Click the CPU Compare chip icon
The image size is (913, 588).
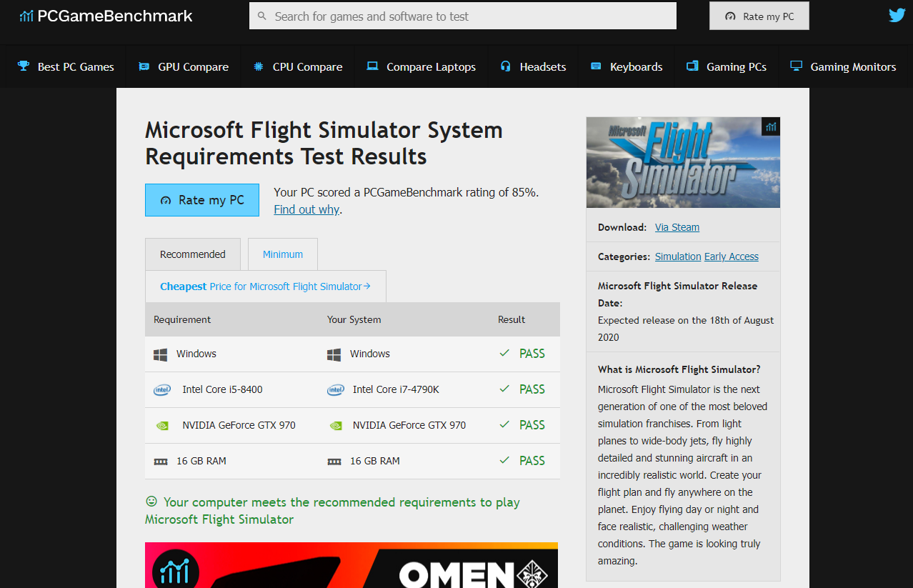pyautogui.click(x=259, y=66)
